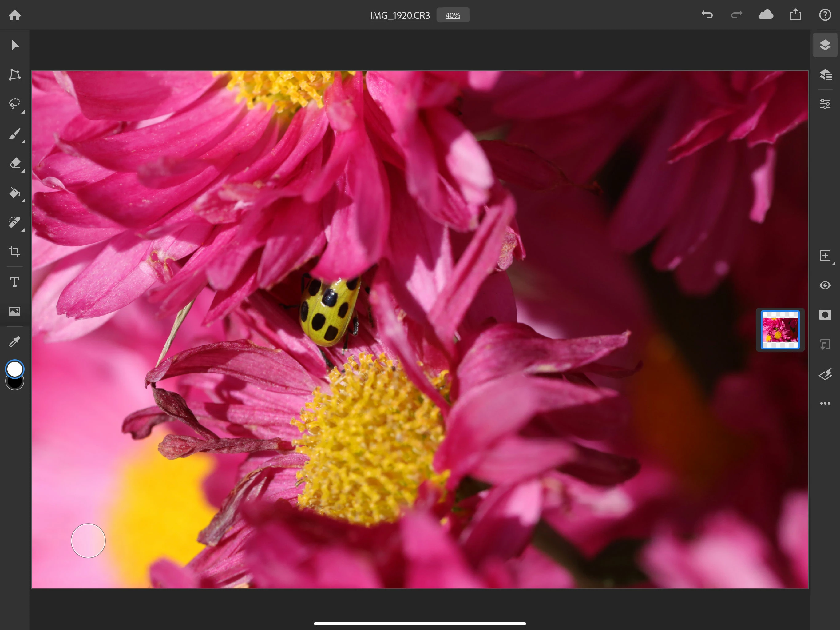The width and height of the screenshot is (840, 630).
Task: Select the Spot Healing brush tool
Action: click(x=14, y=222)
